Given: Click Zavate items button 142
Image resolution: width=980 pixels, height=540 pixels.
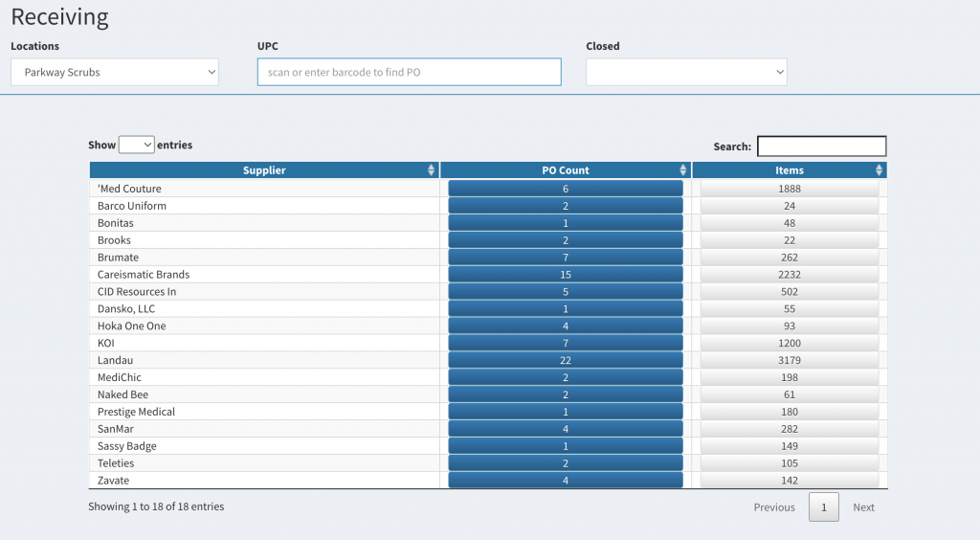Looking at the screenshot, I should click(x=790, y=481).
